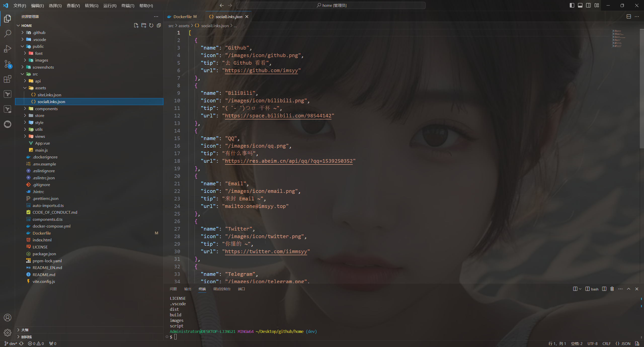Click New Folder icon in explorer header

click(x=144, y=25)
